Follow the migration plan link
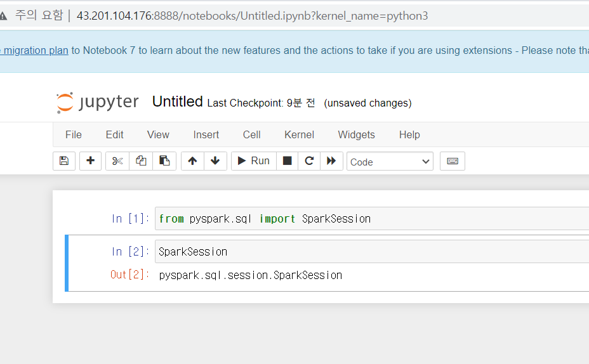Image resolution: width=589 pixels, height=364 pixels. point(35,50)
